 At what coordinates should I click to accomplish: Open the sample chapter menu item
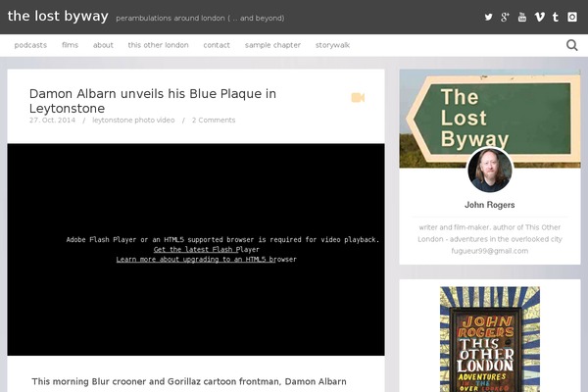pyautogui.click(x=273, y=45)
